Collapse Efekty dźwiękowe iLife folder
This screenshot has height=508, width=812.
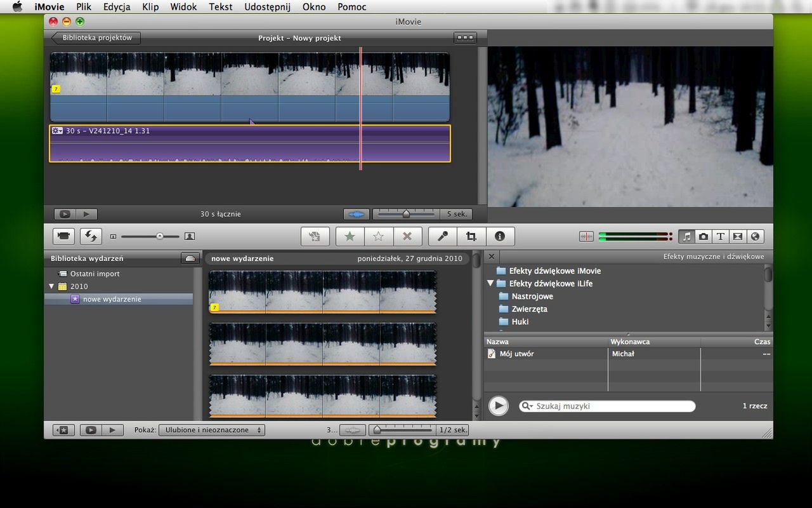(490, 283)
